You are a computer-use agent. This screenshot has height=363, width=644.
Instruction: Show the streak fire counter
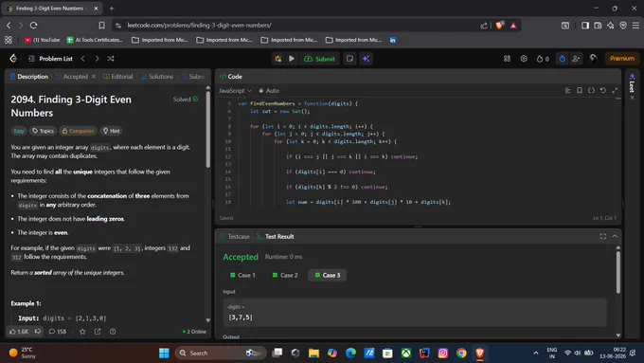543,59
